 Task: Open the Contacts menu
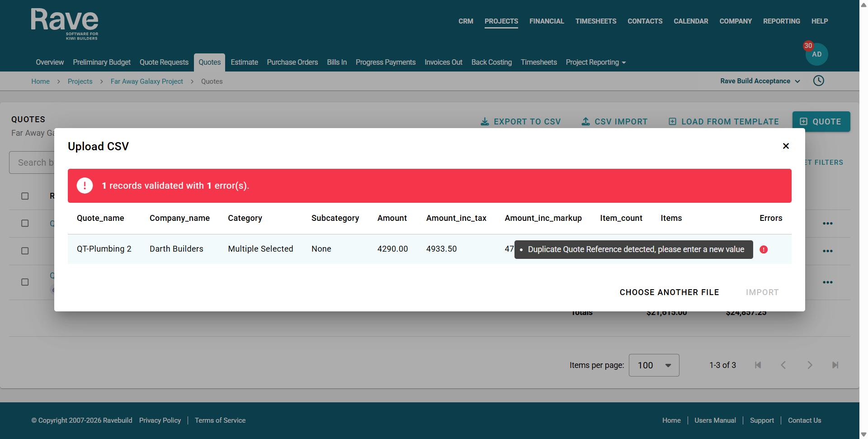click(645, 21)
